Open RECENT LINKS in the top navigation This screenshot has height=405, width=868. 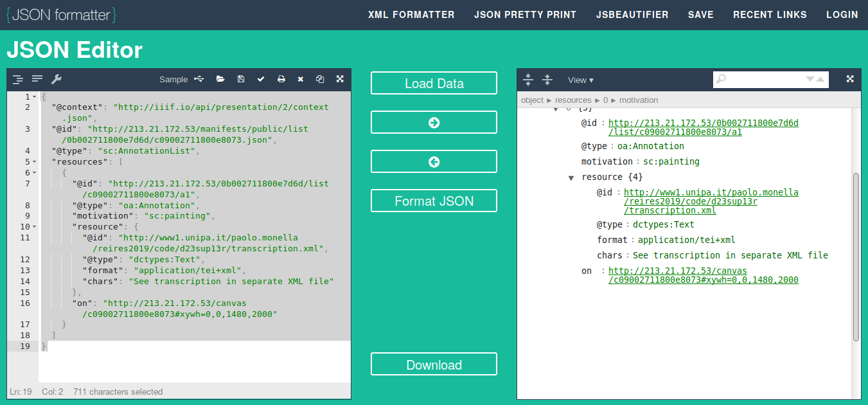[x=770, y=15]
